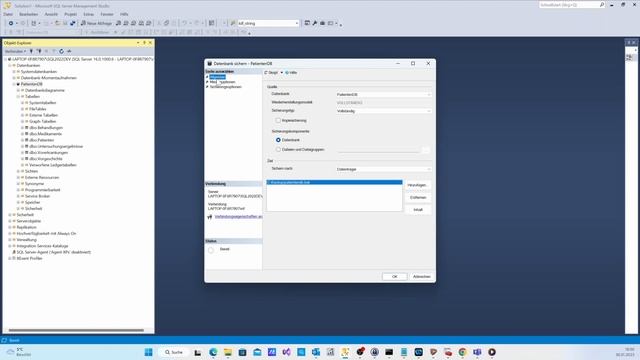Select the SQL Server-Agent node
640x360 pixels.
click(53, 252)
